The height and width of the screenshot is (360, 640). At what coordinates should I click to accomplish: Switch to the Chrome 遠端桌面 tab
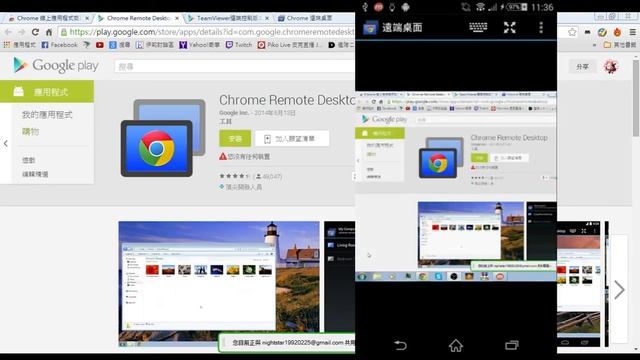[310, 18]
